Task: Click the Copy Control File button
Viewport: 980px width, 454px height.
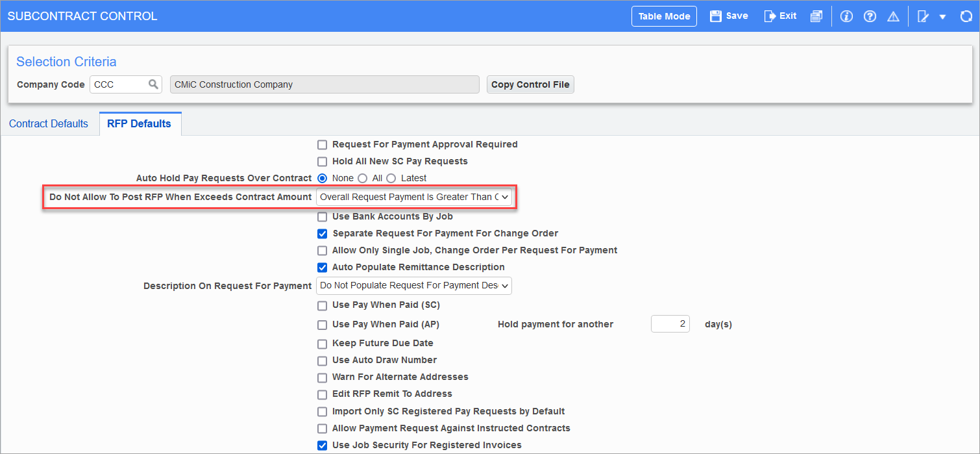Action: tap(530, 84)
